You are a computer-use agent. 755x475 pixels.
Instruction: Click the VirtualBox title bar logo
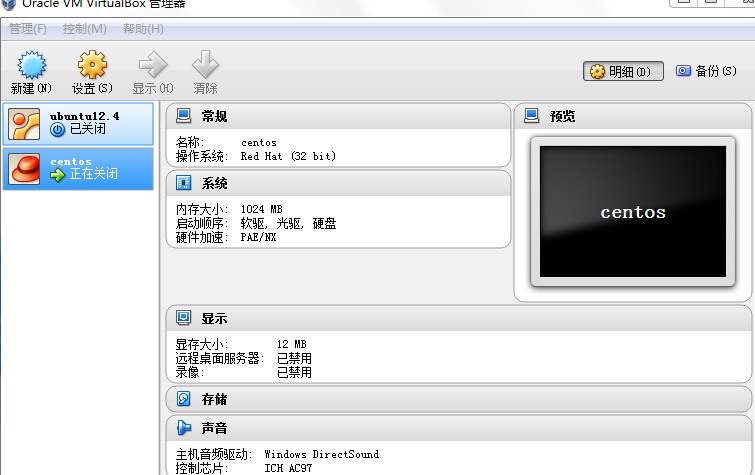tap(8, 4)
